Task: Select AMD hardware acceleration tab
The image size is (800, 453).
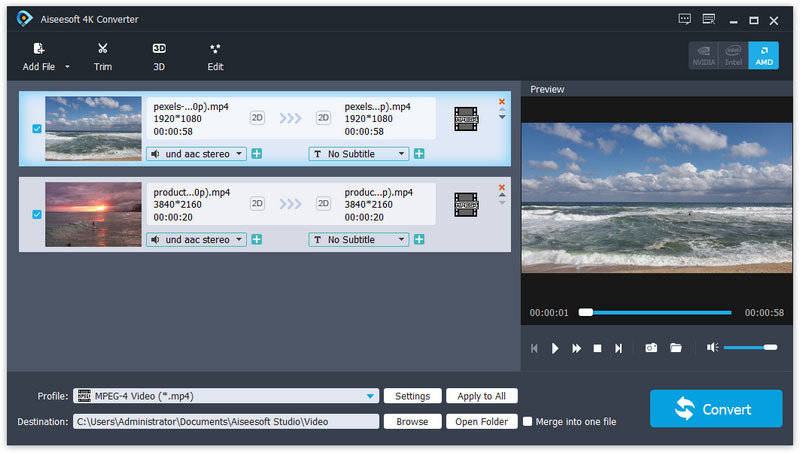Action: point(763,56)
